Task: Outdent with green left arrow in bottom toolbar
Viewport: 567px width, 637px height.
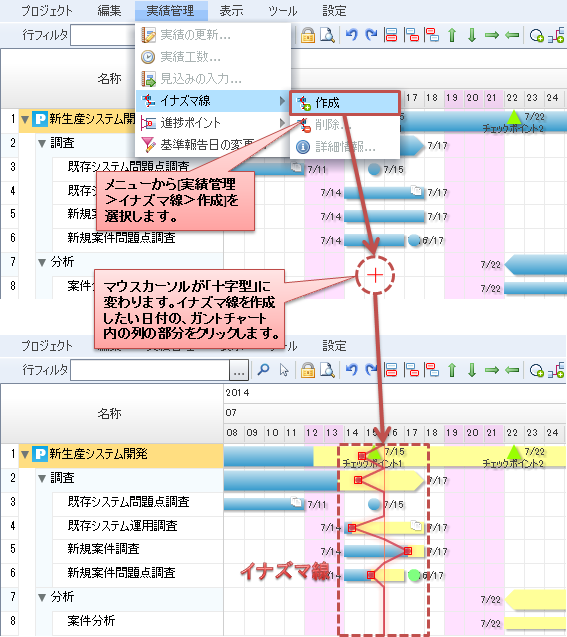Action: 512,370
